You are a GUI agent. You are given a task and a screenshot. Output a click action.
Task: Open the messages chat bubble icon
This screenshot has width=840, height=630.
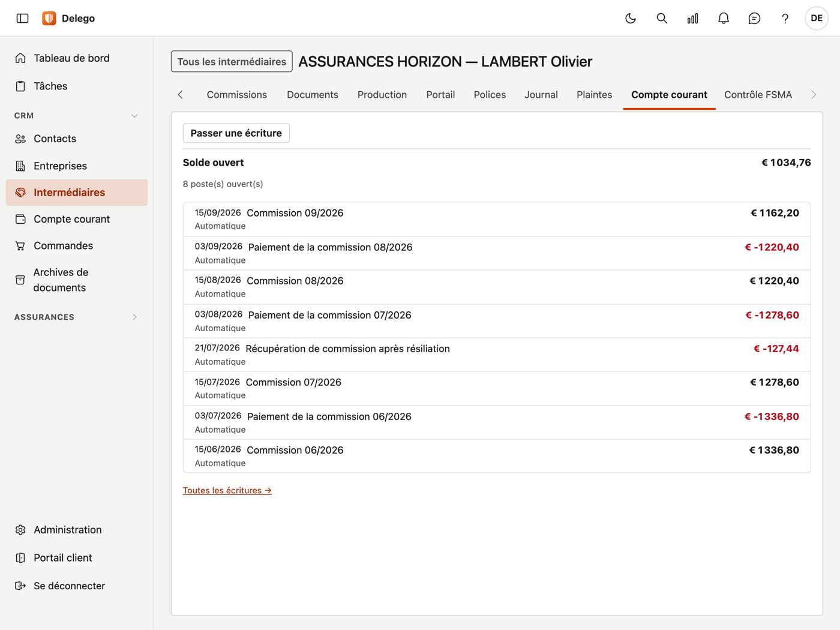pos(754,18)
